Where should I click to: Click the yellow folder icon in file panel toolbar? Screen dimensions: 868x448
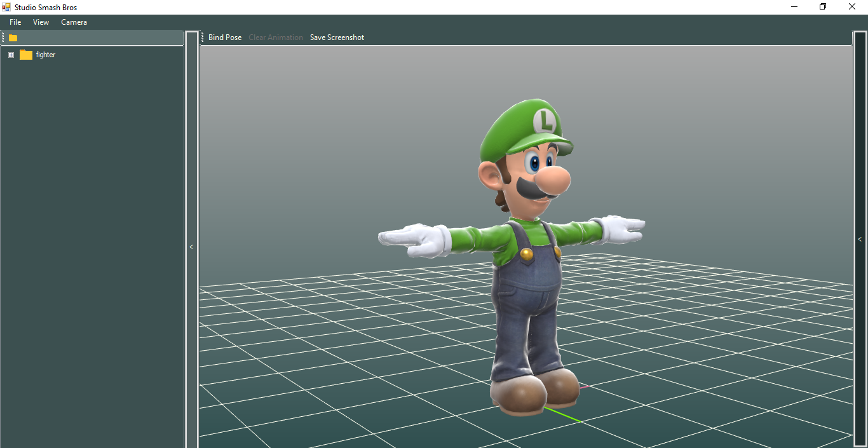point(13,38)
